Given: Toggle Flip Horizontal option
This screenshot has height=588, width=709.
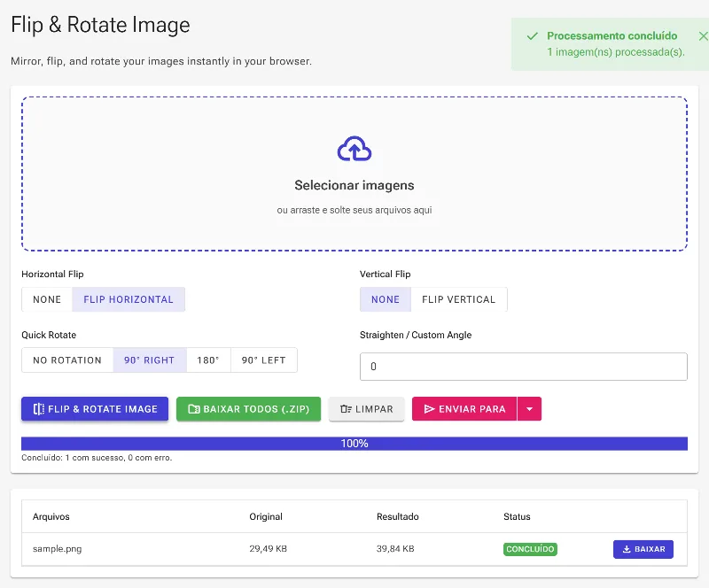Looking at the screenshot, I should 129,299.
